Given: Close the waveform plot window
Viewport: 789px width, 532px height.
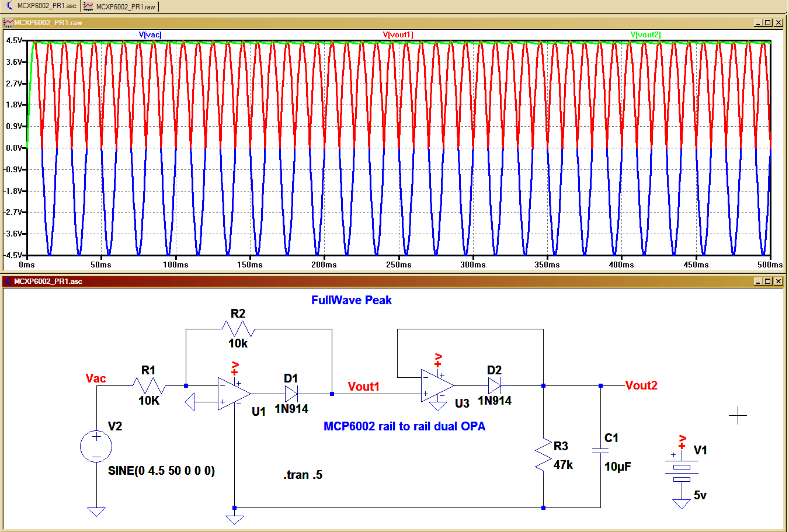Looking at the screenshot, I should click(778, 23).
